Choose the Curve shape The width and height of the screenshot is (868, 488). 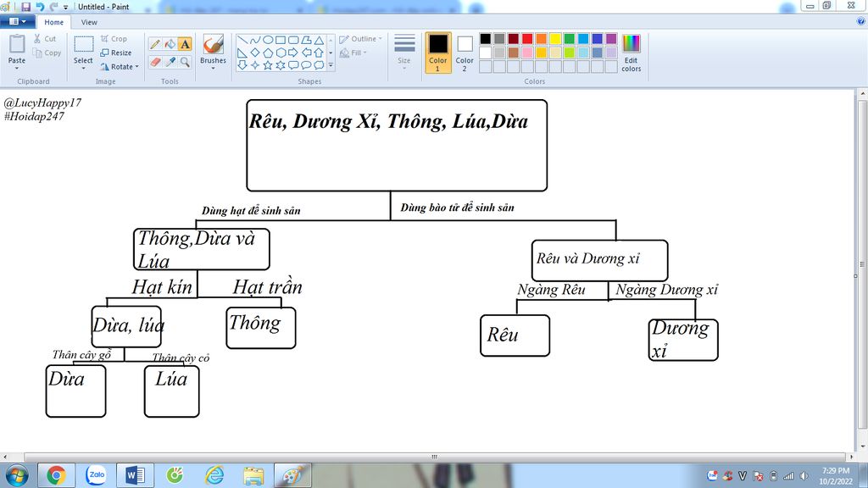click(x=254, y=41)
